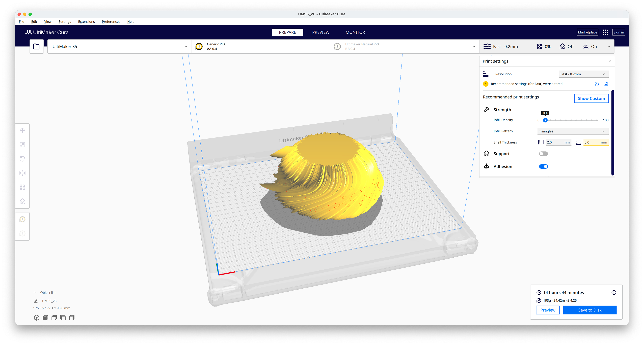Click the Infill Density slider handle
Screen dimensions: 644x345
pos(545,120)
